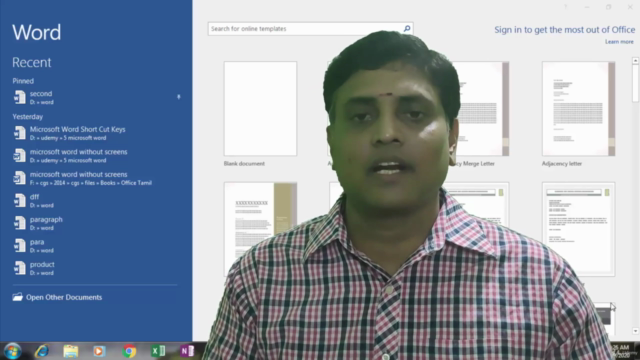640x360 pixels.
Task: Open the 'Learn more' link
Action: pos(619,42)
